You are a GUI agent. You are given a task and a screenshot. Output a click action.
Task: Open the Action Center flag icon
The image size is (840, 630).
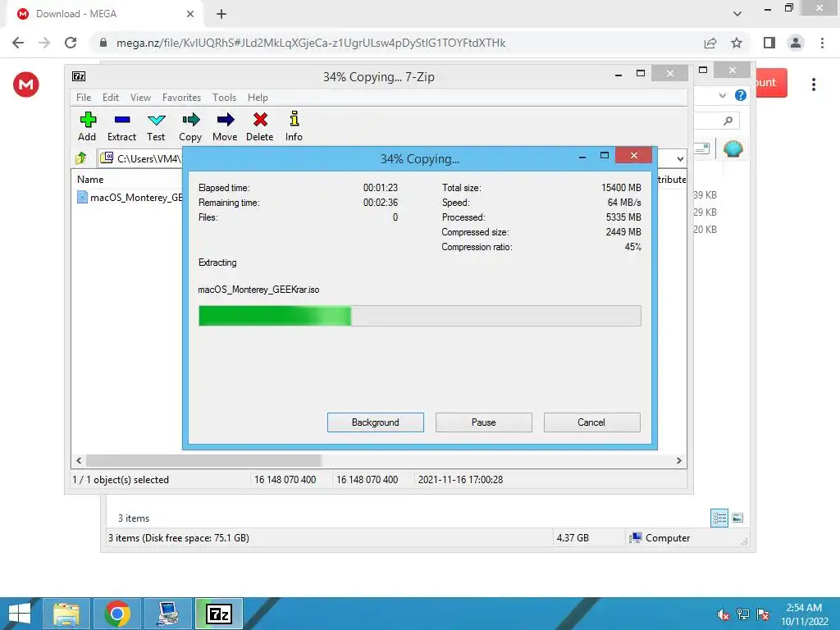[763, 614]
